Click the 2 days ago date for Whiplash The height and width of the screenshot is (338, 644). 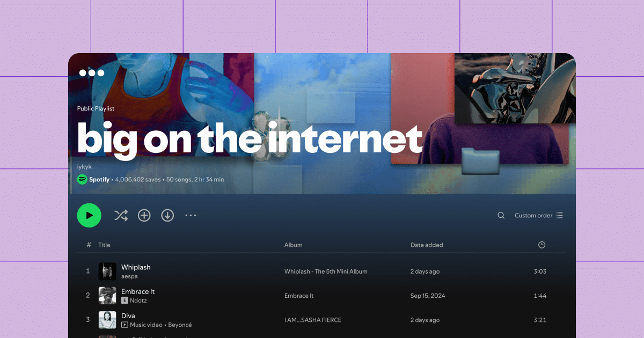(425, 271)
